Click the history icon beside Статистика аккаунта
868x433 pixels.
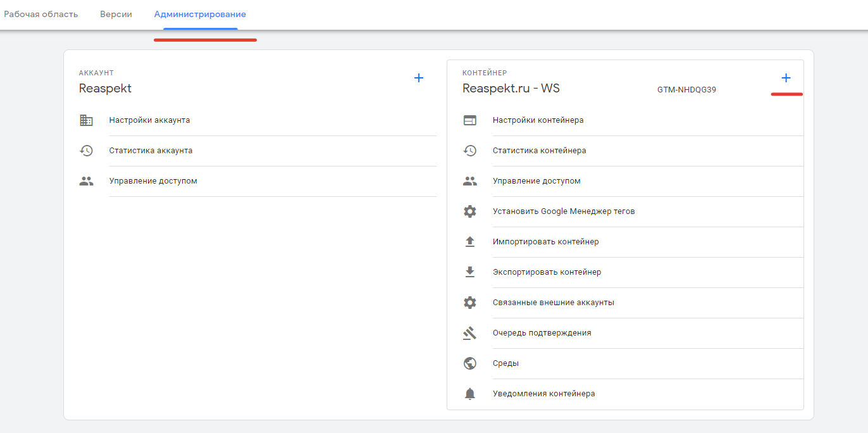coord(86,151)
